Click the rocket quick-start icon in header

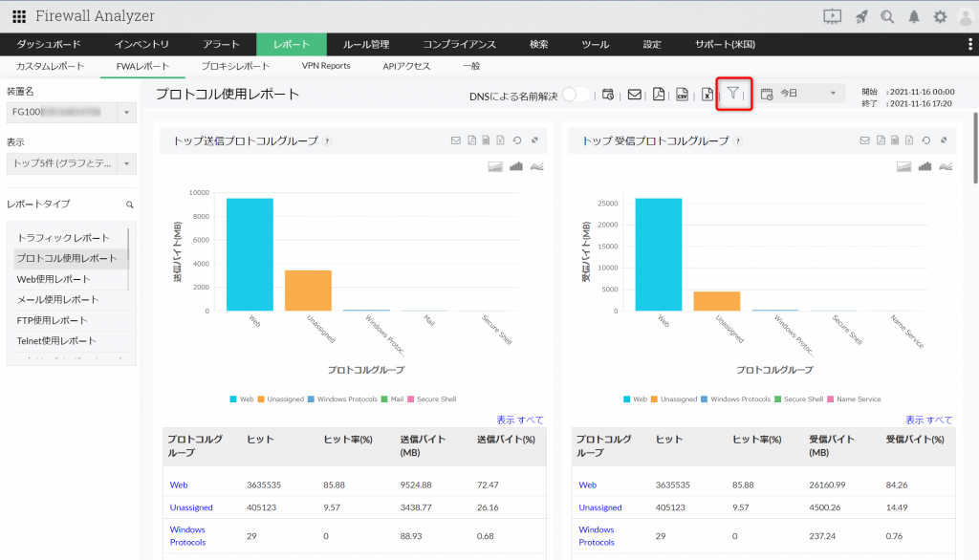[860, 16]
